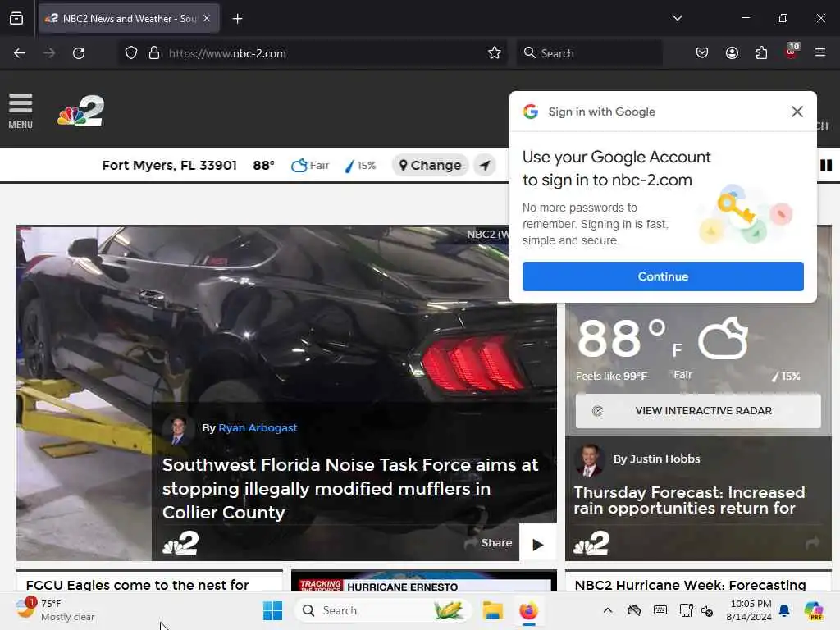Go back to the previous page
This screenshot has height=630, width=840.
20,53
